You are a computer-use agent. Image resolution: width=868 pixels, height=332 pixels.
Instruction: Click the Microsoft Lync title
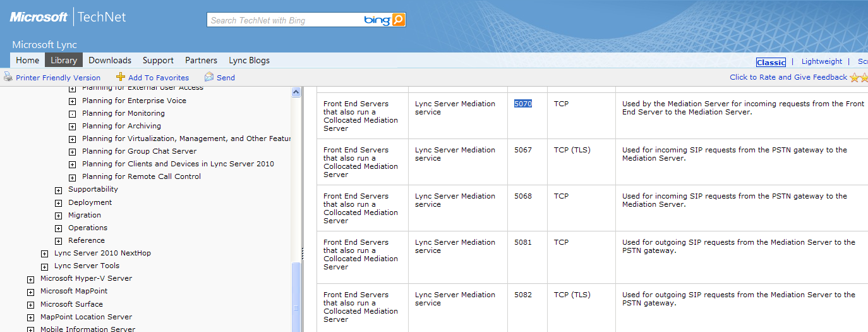pyautogui.click(x=44, y=45)
